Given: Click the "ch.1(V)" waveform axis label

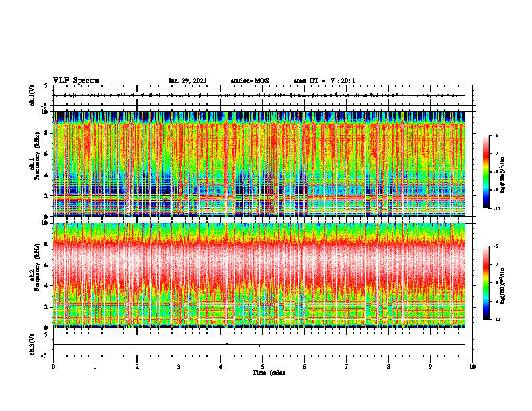Looking at the screenshot, I should coord(32,95).
